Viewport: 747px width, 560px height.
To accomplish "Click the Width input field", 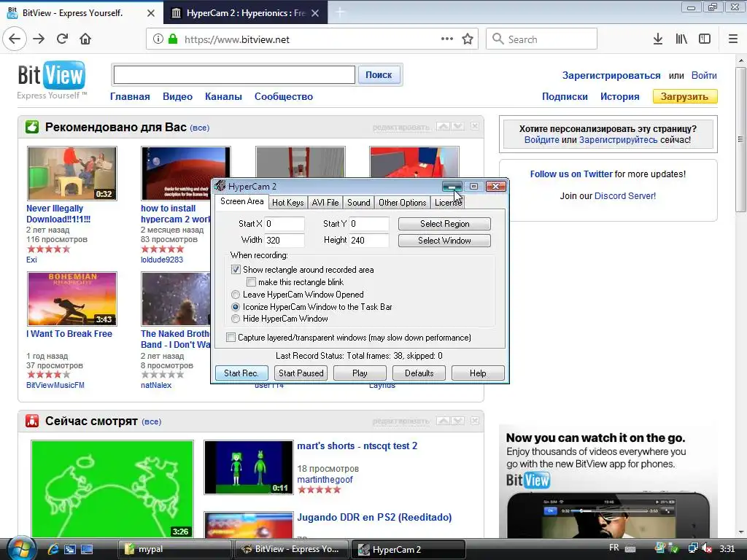I will 285,240.
